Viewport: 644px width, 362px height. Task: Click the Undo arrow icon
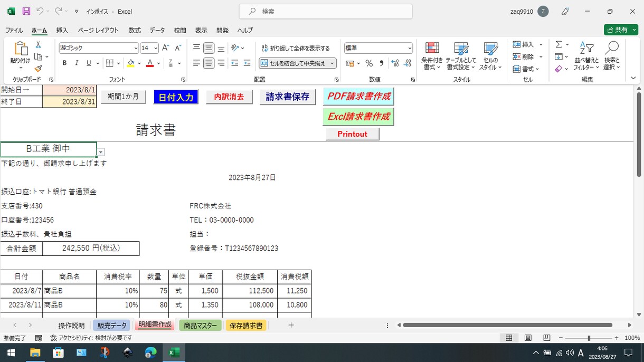(40, 11)
